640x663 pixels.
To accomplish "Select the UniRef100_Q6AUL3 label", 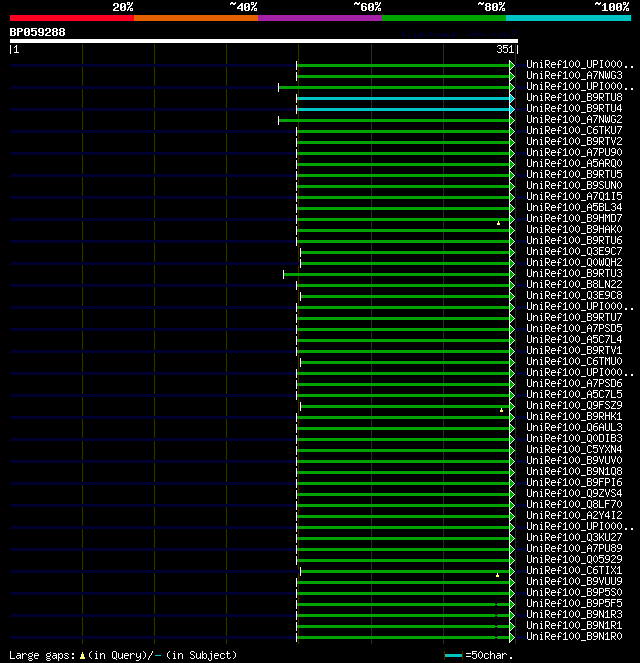I will [574, 427].
